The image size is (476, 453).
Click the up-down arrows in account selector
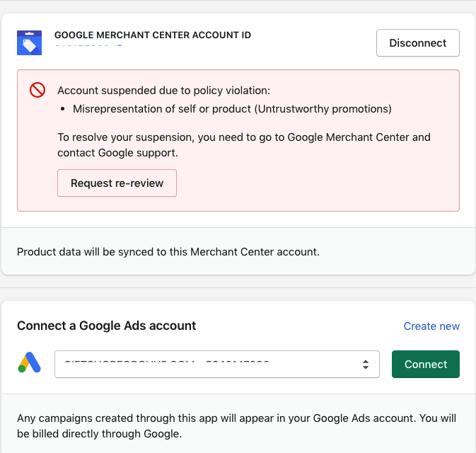click(x=365, y=365)
